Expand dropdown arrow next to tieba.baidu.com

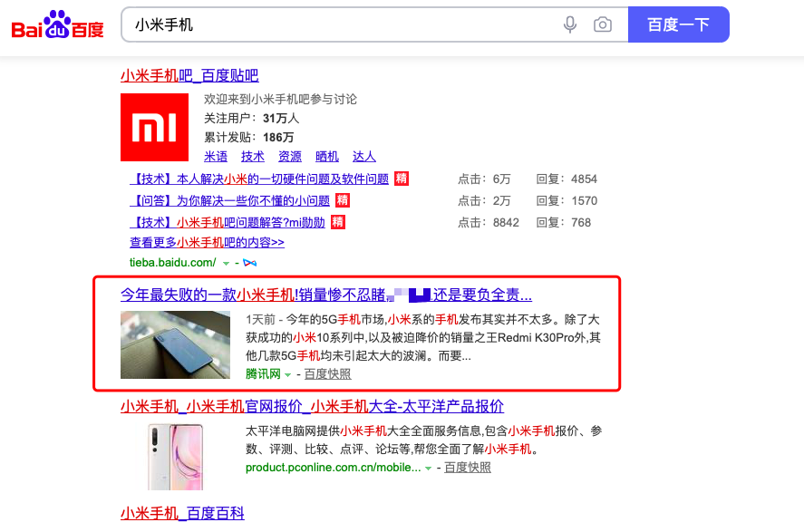click(226, 264)
